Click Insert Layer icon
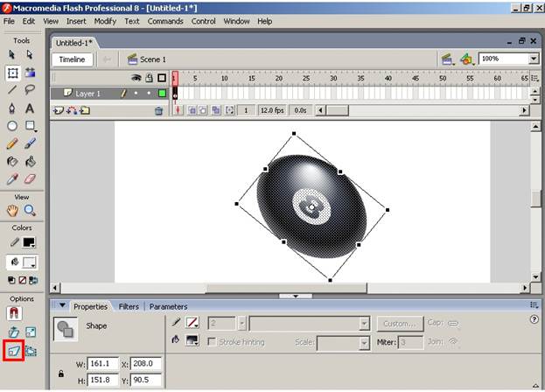545x392 pixels. click(x=58, y=110)
